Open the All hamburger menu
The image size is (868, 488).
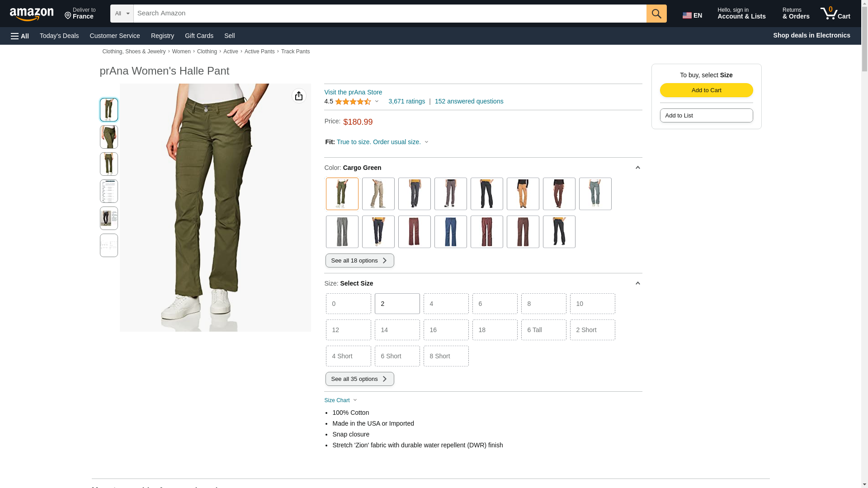[20, 36]
